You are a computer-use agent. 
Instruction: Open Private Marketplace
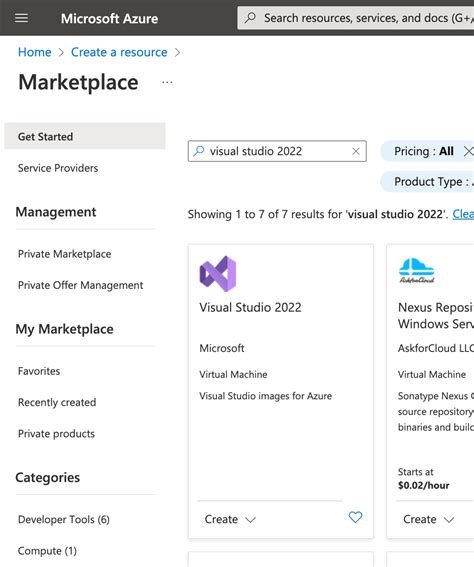click(x=65, y=254)
